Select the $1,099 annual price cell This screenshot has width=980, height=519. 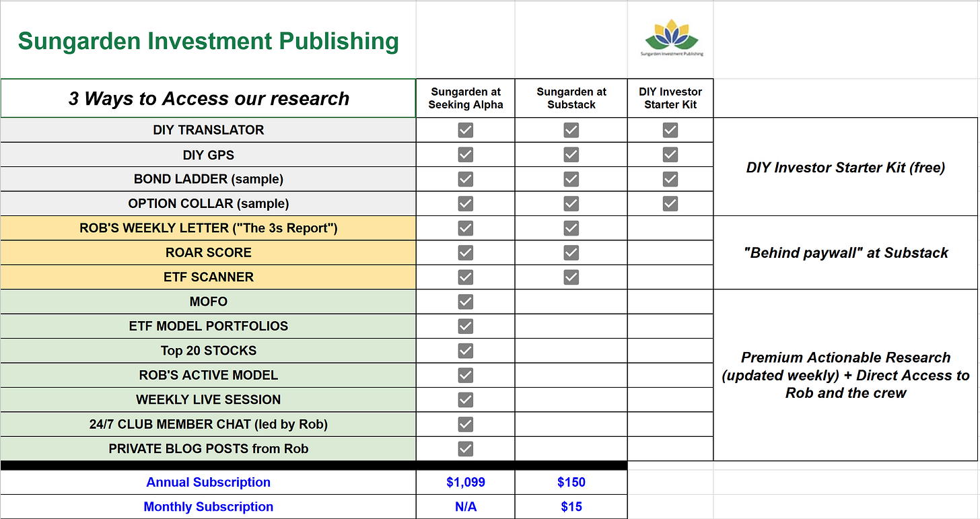point(465,482)
